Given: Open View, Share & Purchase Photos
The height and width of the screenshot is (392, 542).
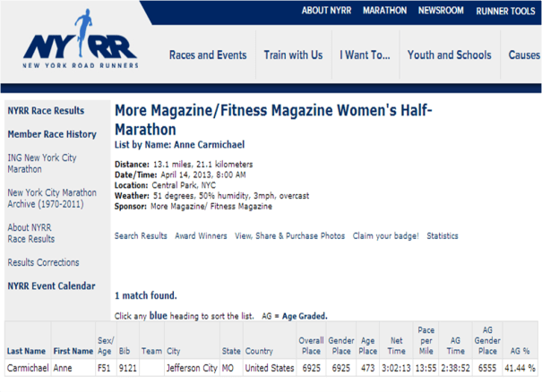Looking at the screenshot, I should (x=289, y=236).
